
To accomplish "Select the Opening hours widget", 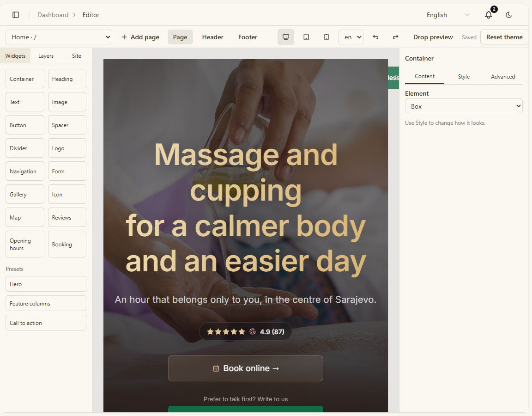I will [x=25, y=244].
